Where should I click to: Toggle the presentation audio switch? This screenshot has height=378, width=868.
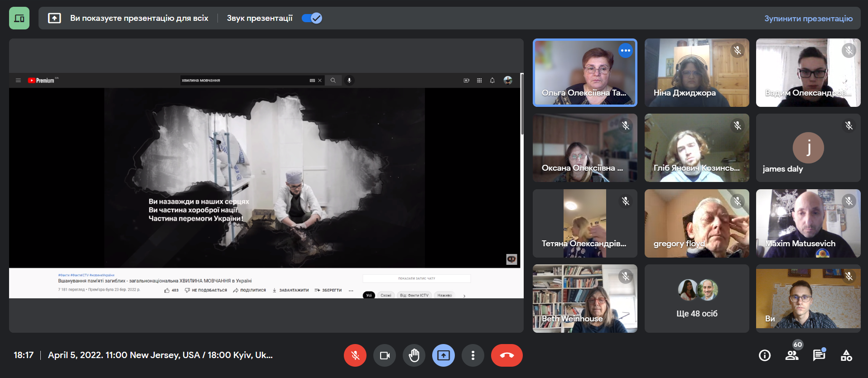[x=312, y=18]
